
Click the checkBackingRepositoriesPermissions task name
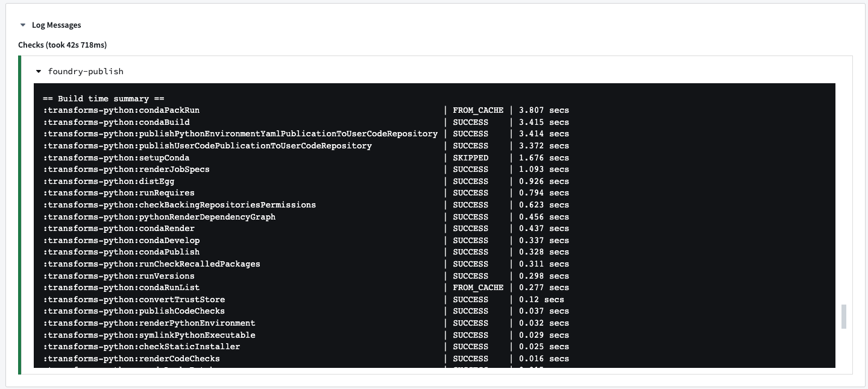[x=180, y=205]
